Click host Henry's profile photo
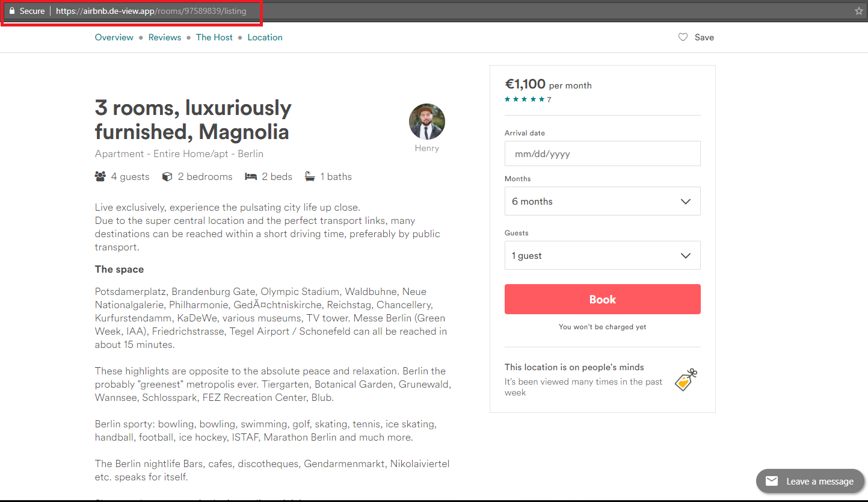Screen dimensions: 868x502 click(x=427, y=122)
